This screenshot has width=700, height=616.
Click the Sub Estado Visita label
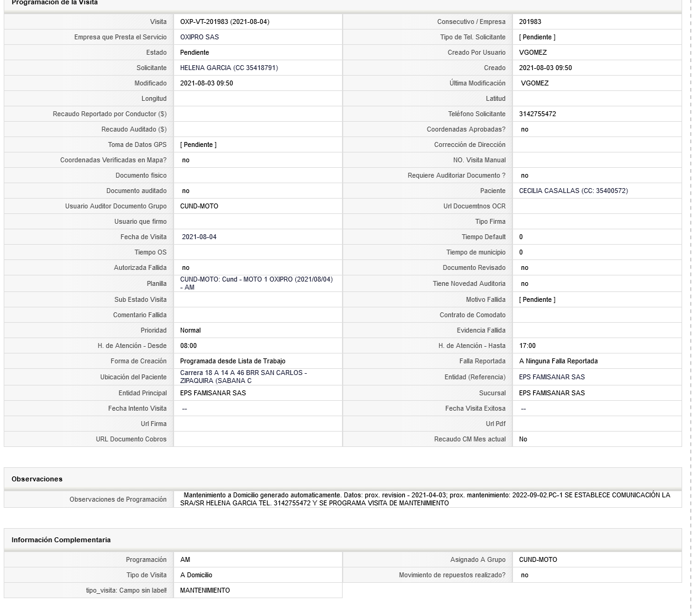tap(140, 300)
